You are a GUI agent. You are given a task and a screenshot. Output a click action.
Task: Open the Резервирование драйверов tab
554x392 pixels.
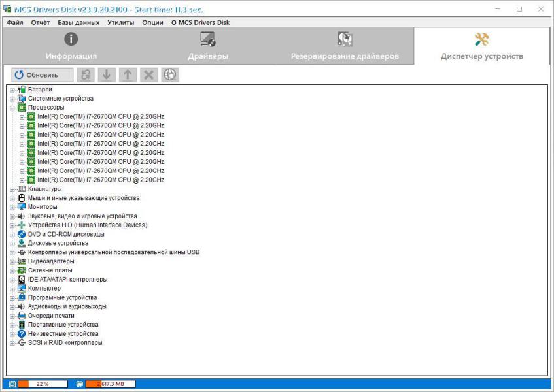345,46
